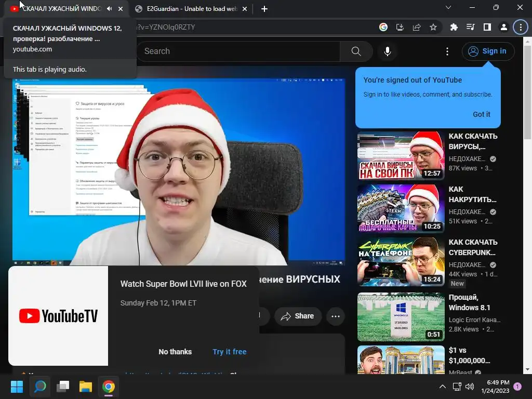Open the Chrome extensions puzzle icon
Viewport: 532px width, 399px height.
click(454, 27)
